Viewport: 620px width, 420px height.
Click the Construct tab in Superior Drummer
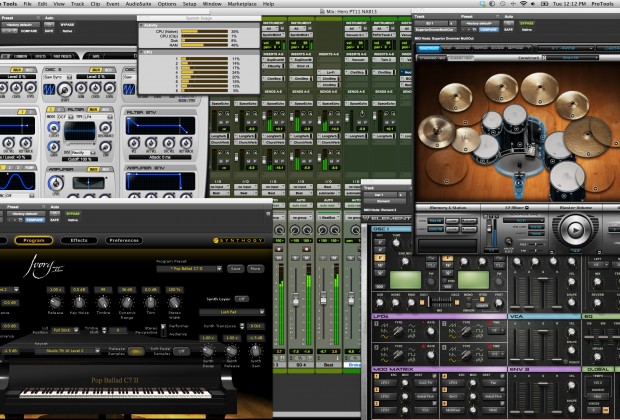[428, 48]
